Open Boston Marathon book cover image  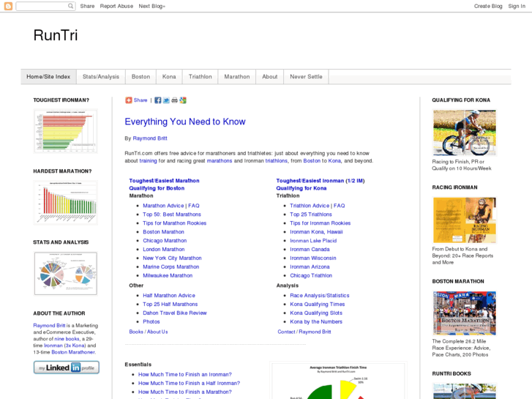point(465,313)
